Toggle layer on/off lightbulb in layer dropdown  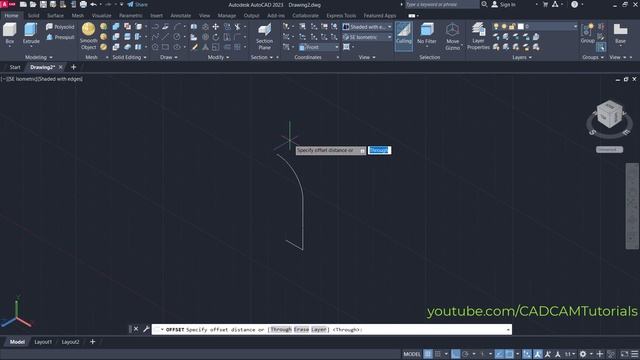(496, 27)
